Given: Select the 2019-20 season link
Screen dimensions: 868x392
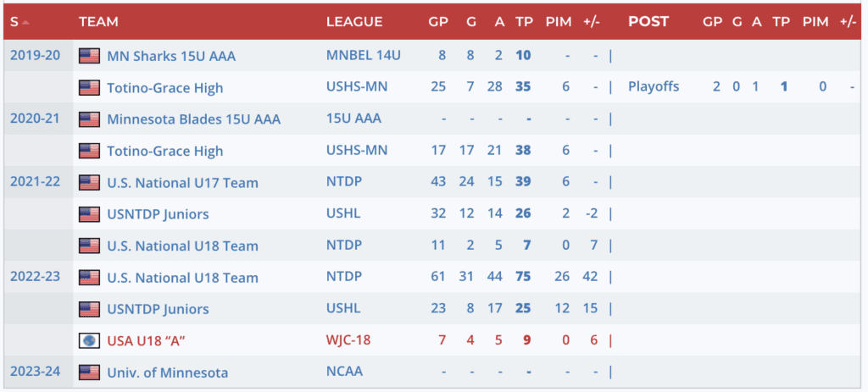Looking at the screenshot, I should coord(35,56).
